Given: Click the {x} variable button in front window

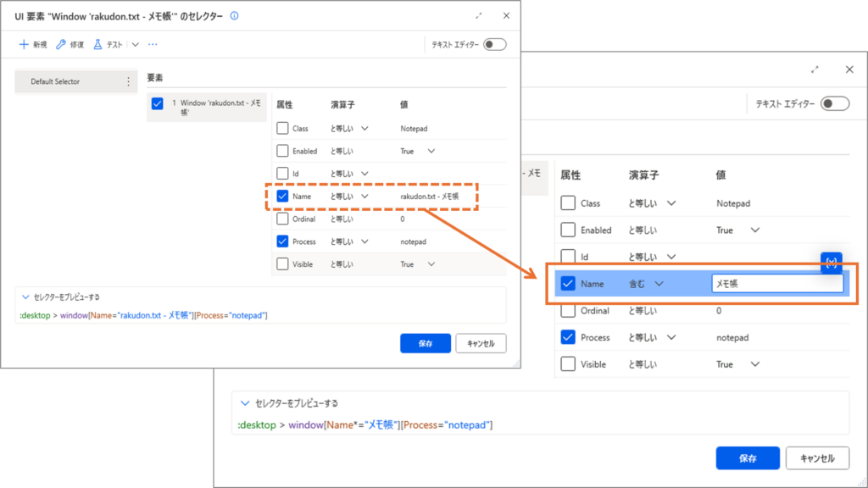Looking at the screenshot, I should (x=832, y=263).
